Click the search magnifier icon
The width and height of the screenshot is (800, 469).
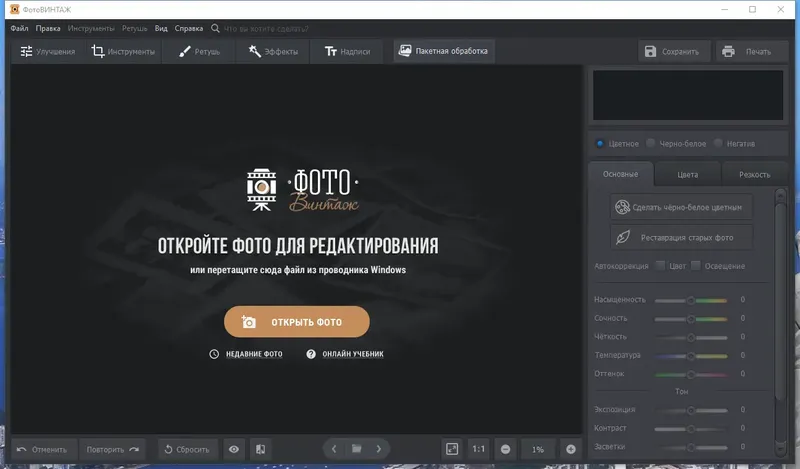point(215,29)
